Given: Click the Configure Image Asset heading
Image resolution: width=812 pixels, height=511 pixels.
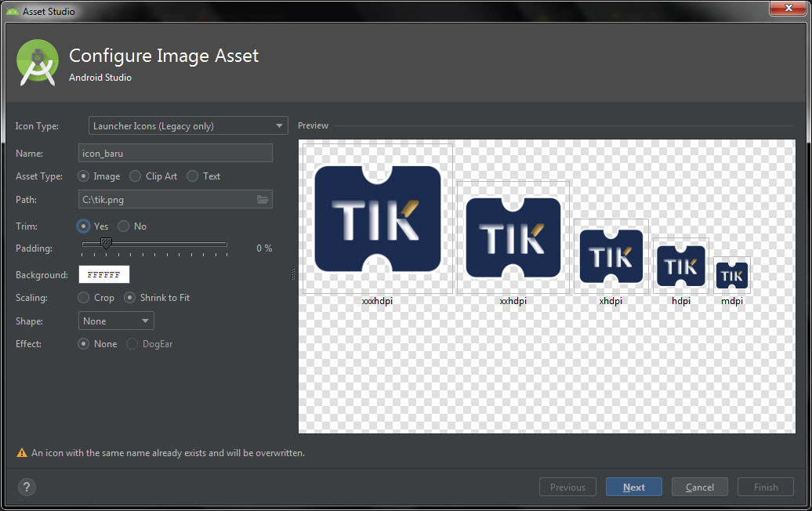Looking at the screenshot, I should [x=164, y=56].
